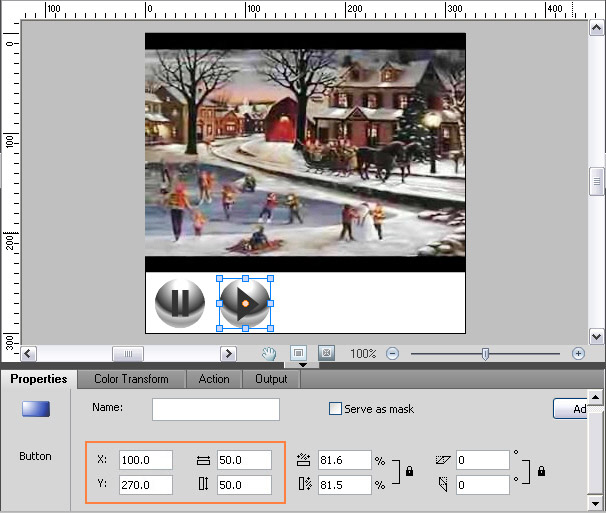The height and width of the screenshot is (513, 606).
Task: Open the Output tab
Action: [x=271, y=379]
